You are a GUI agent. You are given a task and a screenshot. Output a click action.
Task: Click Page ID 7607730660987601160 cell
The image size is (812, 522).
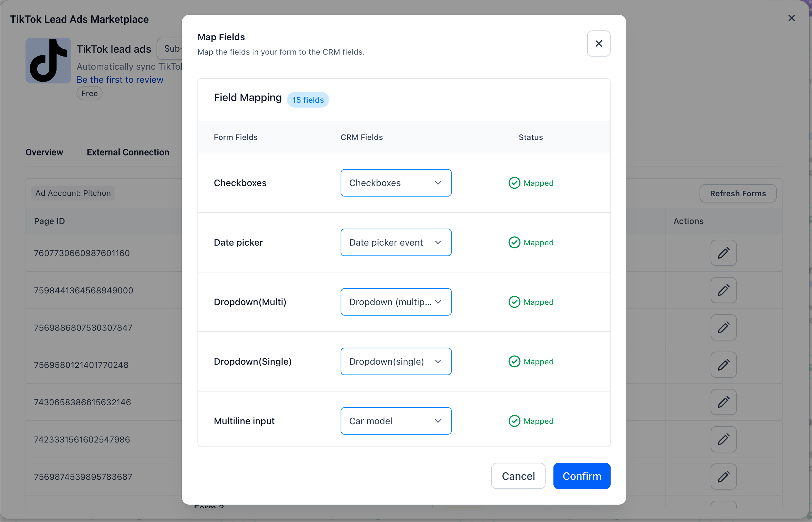click(82, 253)
